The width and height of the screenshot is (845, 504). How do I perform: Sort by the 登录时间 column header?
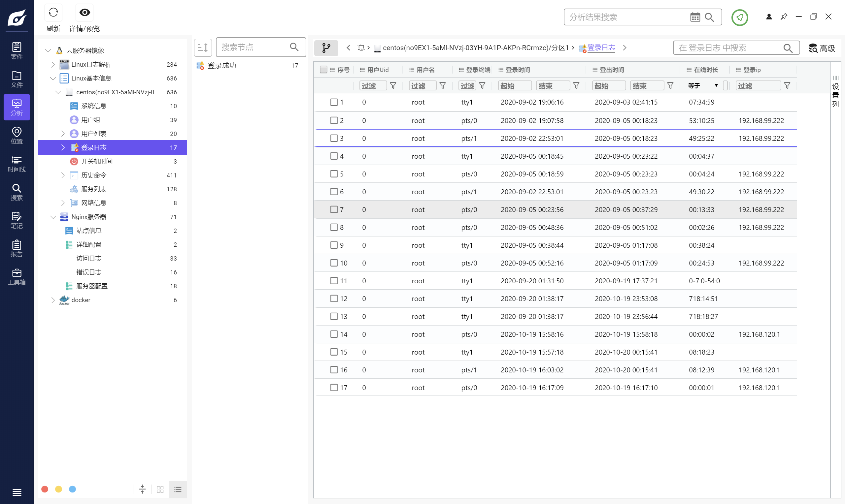click(518, 70)
